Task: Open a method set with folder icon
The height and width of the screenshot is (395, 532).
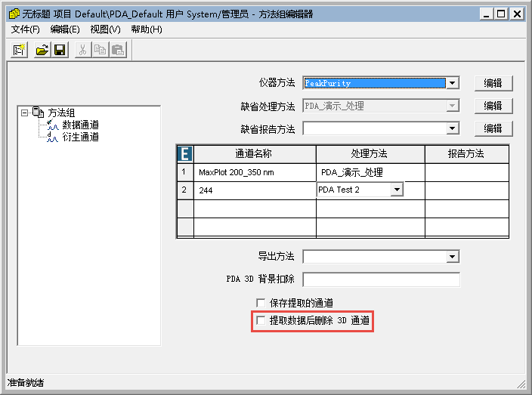Action: (x=42, y=50)
